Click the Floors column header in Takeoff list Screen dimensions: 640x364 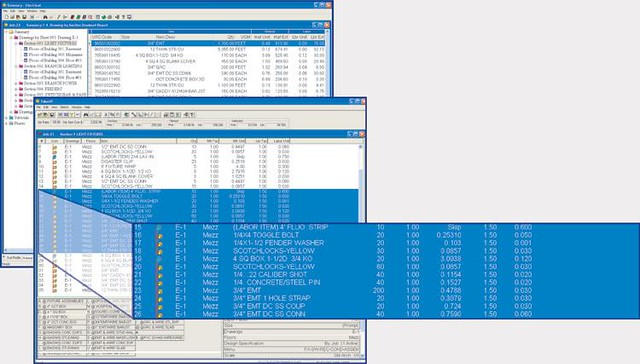[x=91, y=141]
